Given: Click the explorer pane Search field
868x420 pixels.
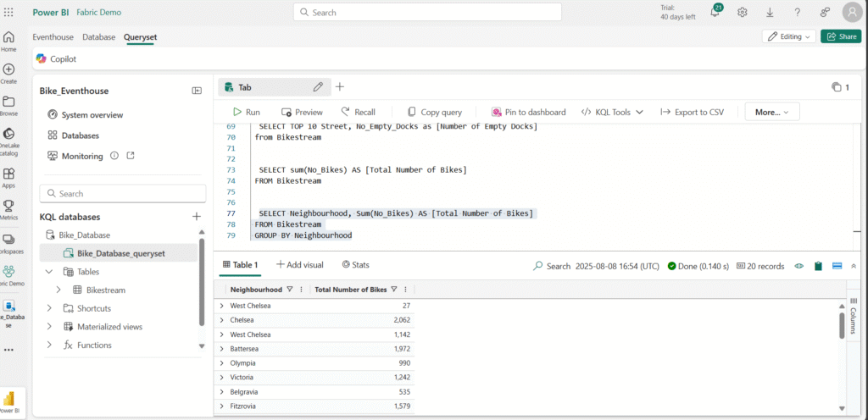Looking at the screenshot, I should click(123, 193).
